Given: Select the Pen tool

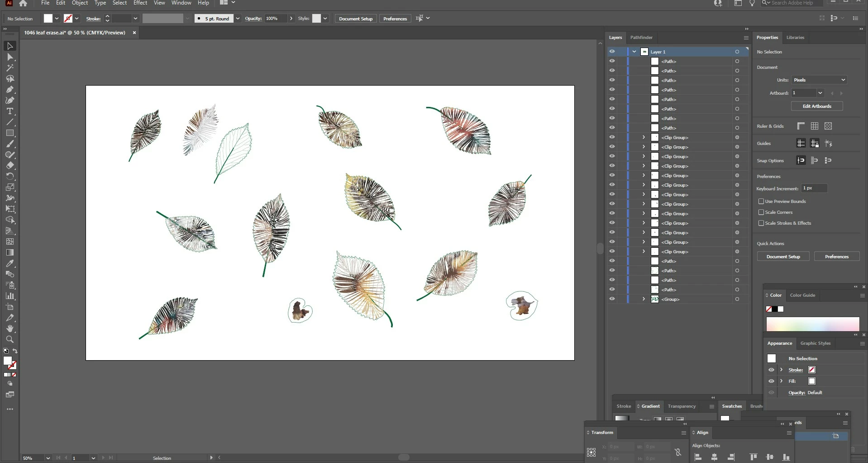Looking at the screenshot, I should (10, 90).
